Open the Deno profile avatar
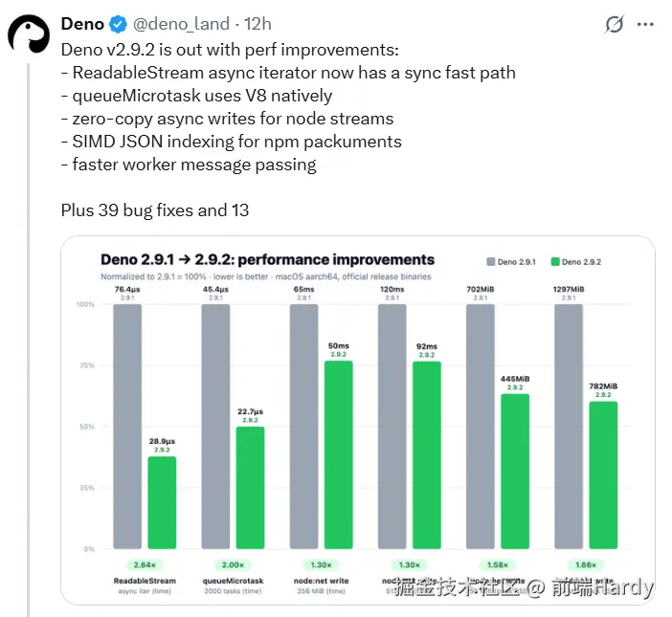This screenshot has width=672, height=617. (29, 34)
